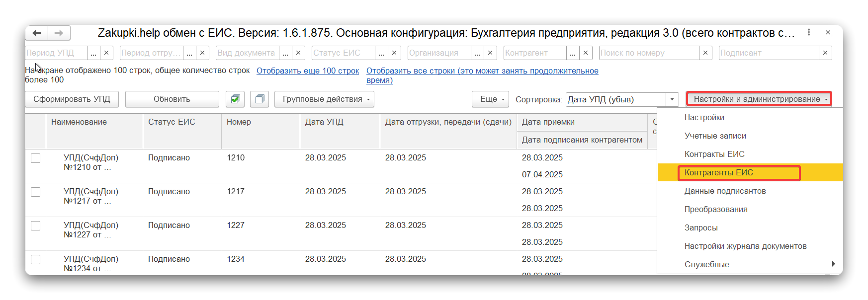Select number cell 1217
The height and width of the screenshot is (300, 868).
pyautogui.click(x=236, y=191)
